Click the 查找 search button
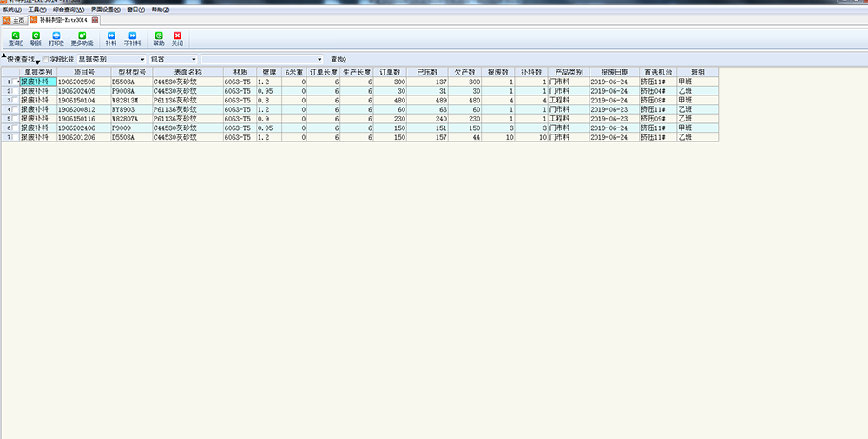This screenshot has width=868, height=439. (x=338, y=59)
